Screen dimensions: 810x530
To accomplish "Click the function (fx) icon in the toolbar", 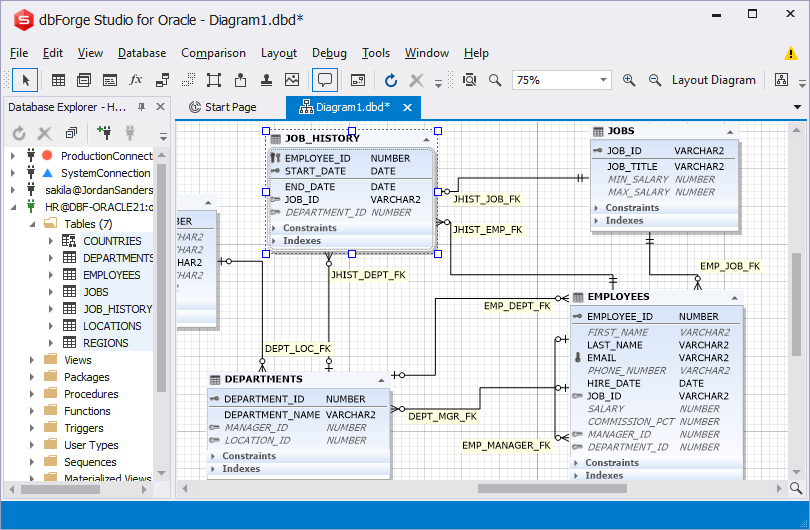I will (x=136, y=80).
